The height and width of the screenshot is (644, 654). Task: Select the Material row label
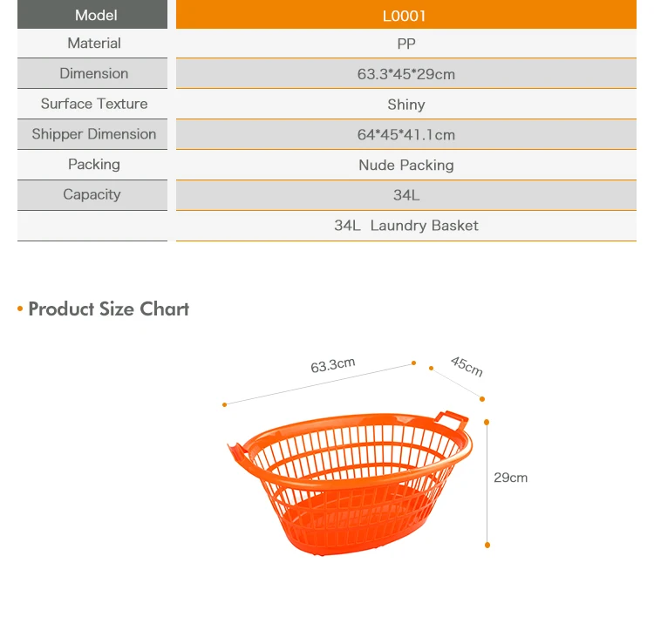click(94, 44)
